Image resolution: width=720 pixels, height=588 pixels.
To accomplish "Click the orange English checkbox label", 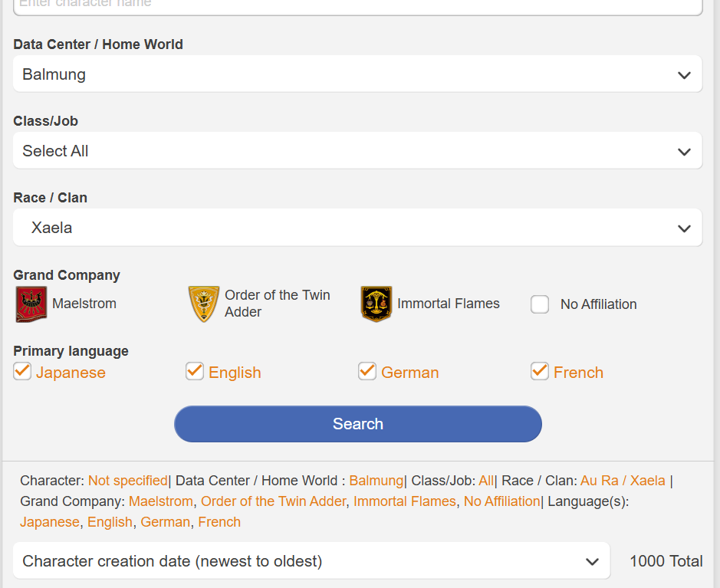I will [235, 373].
